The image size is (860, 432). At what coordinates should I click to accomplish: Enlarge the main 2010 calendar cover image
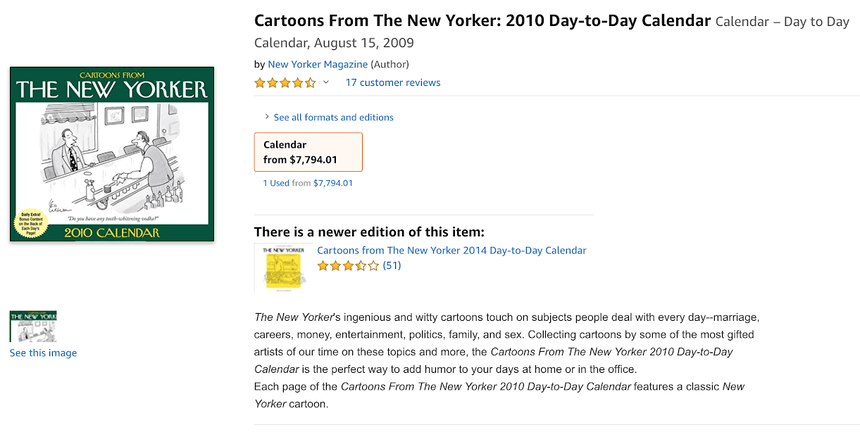pos(112,154)
